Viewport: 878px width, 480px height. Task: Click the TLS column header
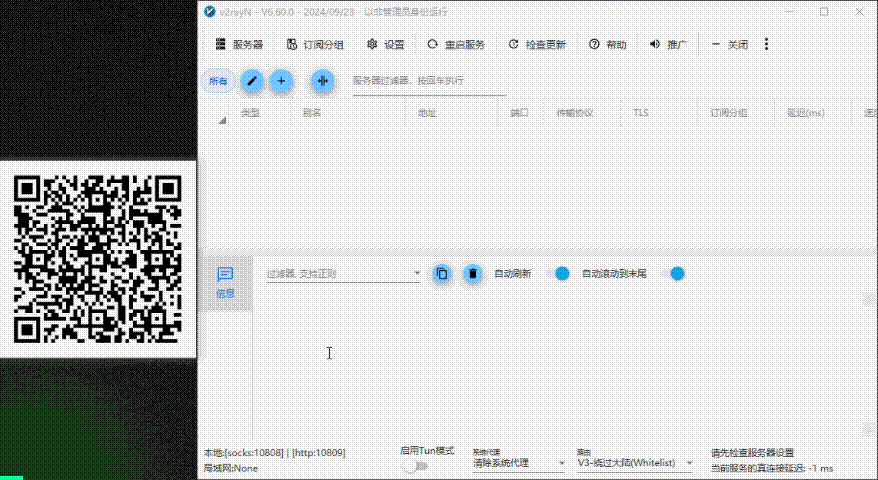[658, 113]
